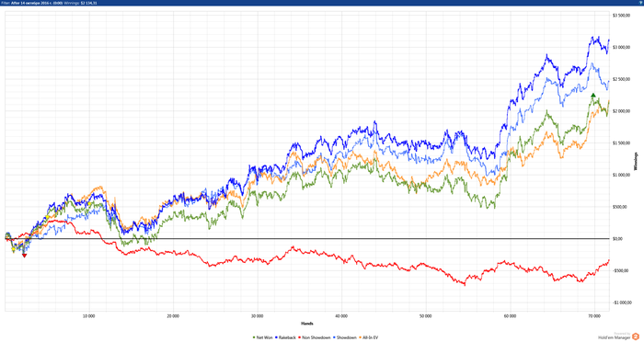The image size is (644, 342).
Task: Click the $3 000,00 axis label
Action: 621,47
